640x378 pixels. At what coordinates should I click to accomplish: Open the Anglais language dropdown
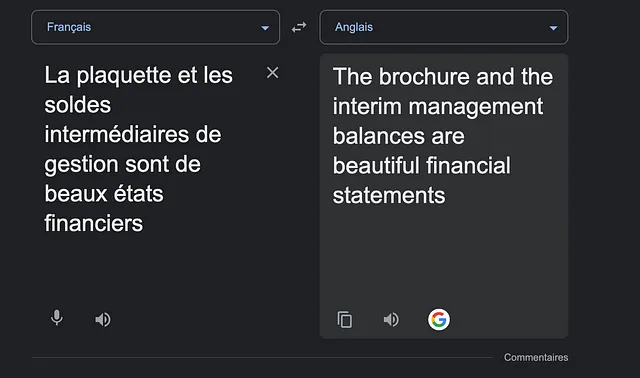coord(444,27)
